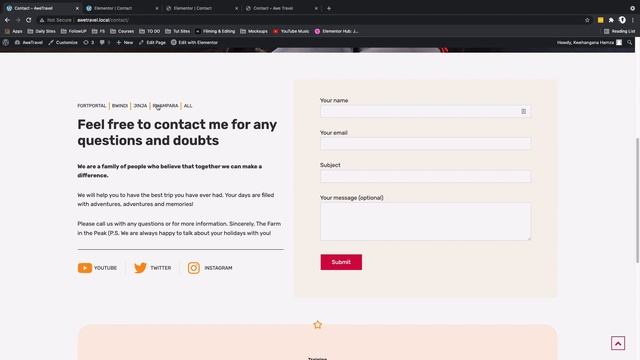
Task: Click the browser back arrow
Action: [x=7, y=20]
